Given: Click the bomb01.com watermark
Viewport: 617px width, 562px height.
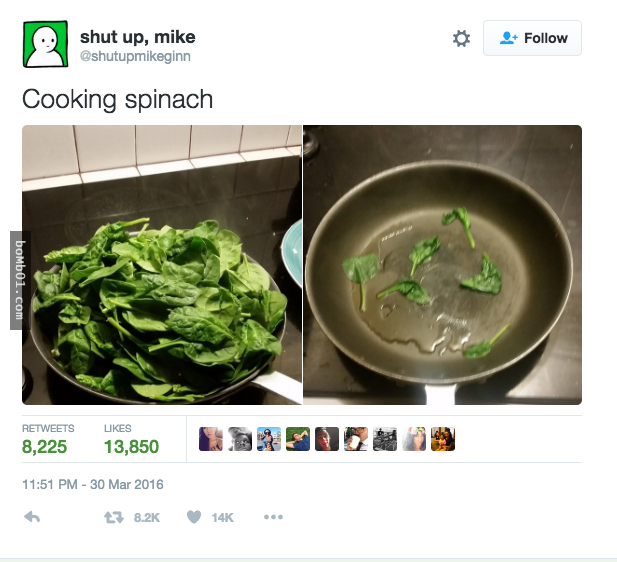Looking at the screenshot, I should click(x=20, y=280).
